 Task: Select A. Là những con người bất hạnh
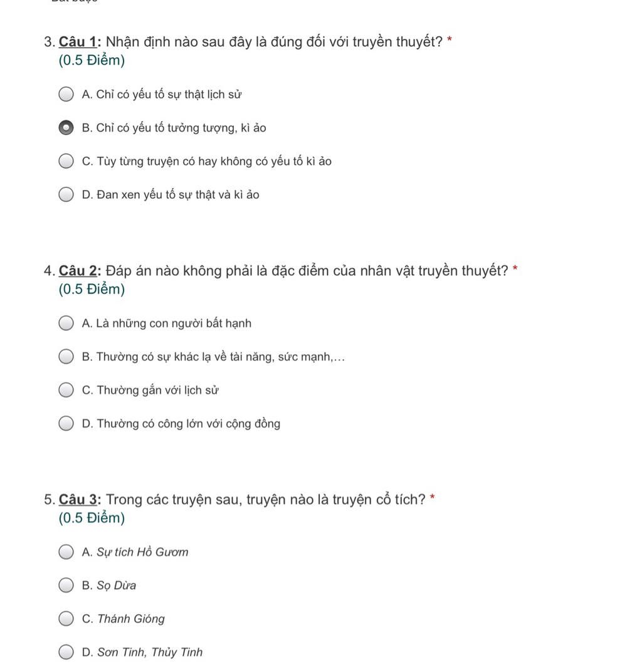66,323
